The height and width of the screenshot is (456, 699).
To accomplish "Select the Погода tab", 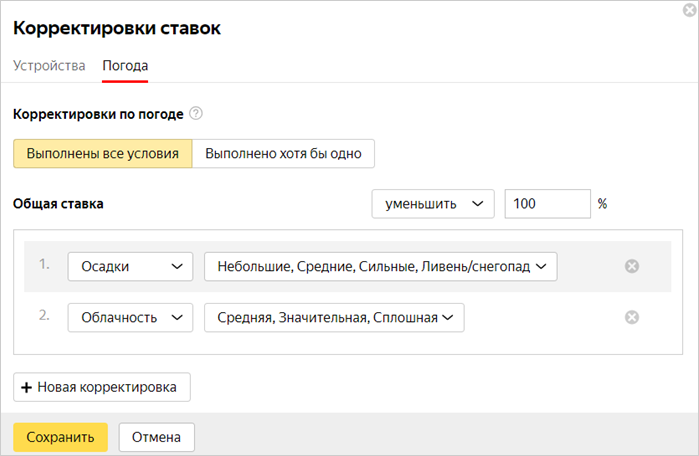I will coord(125,66).
